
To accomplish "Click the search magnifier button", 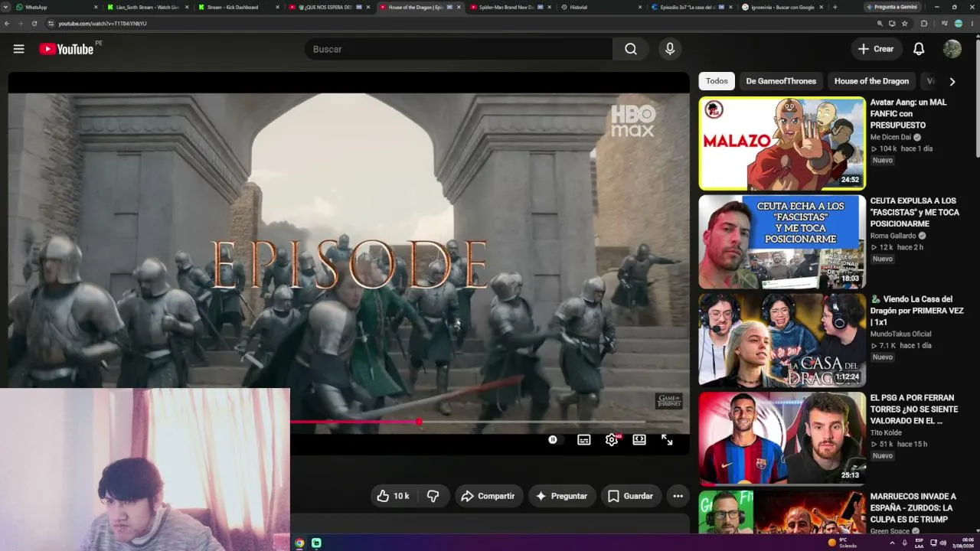I will click(x=630, y=49).
